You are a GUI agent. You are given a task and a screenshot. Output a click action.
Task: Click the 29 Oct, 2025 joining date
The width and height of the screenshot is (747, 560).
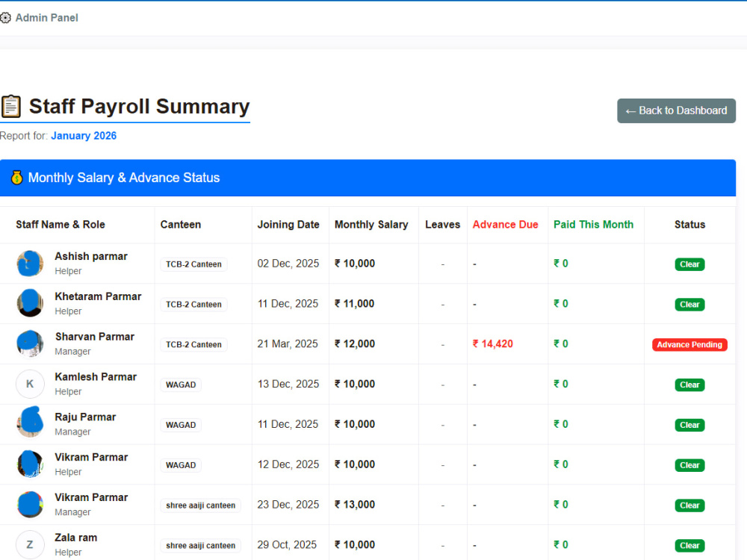pos(287,545)
